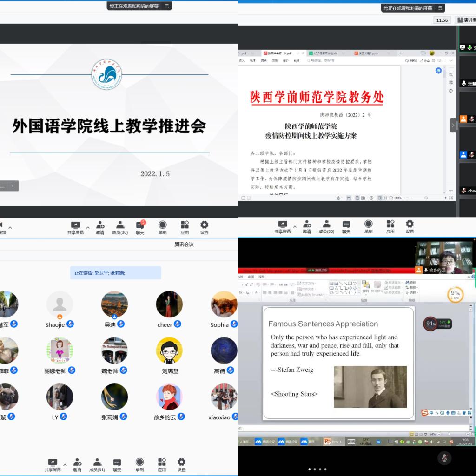Screen dimensions: 476x476
Task: Open the 成员(31) members list
Action: (x=97, y=463)
